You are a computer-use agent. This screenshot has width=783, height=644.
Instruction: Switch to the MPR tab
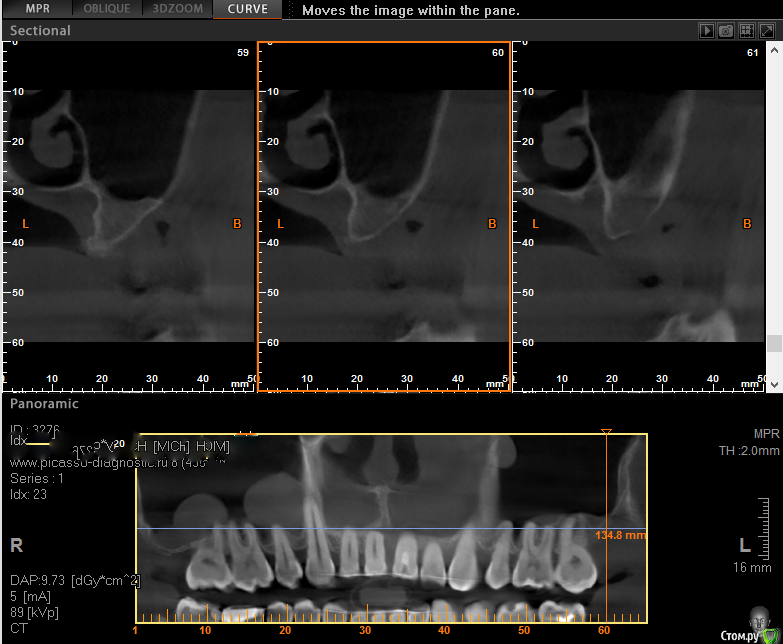click(37, 9)
